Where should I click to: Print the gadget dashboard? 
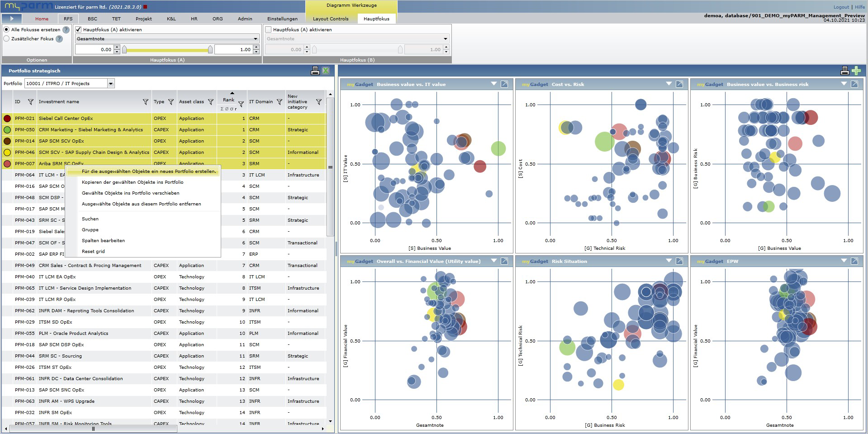[844, 71]
